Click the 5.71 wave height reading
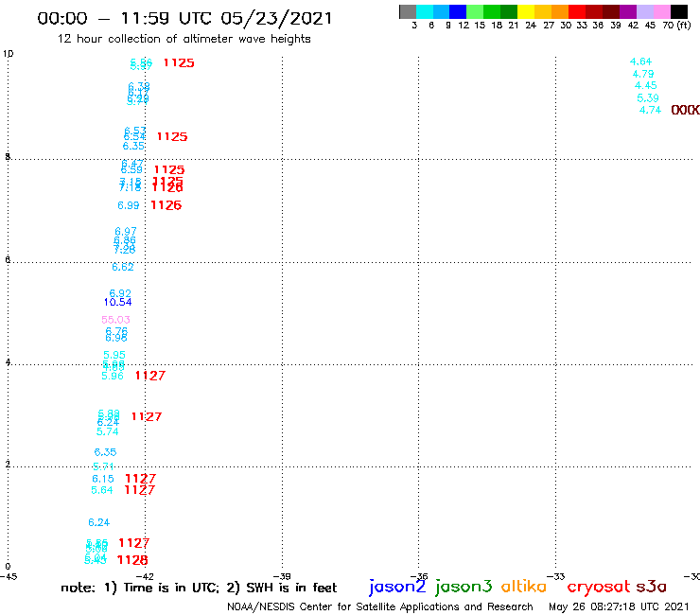Image resolution: width=700 pixels, height=615 pixels. click(103, 466)
